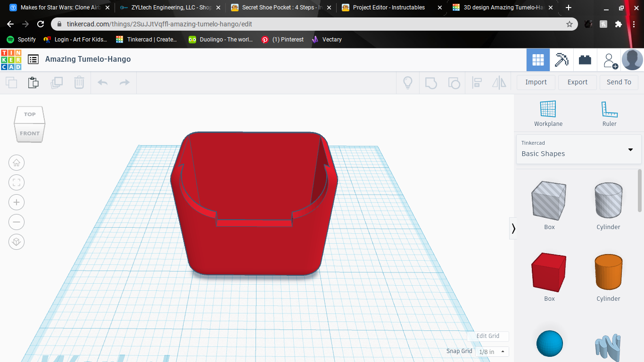Open the user profile avatar
644x362 pixels.
(632, 60)
